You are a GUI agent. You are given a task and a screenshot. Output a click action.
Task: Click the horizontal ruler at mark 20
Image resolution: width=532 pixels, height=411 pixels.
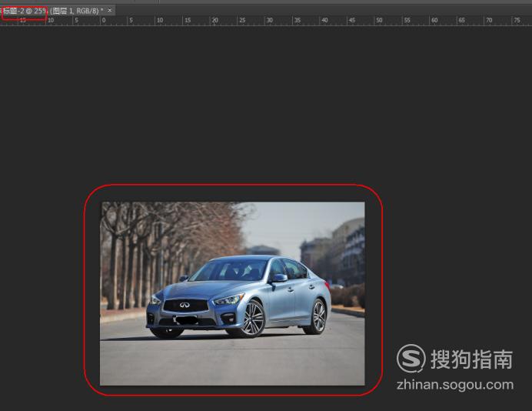tap(215, 20)
